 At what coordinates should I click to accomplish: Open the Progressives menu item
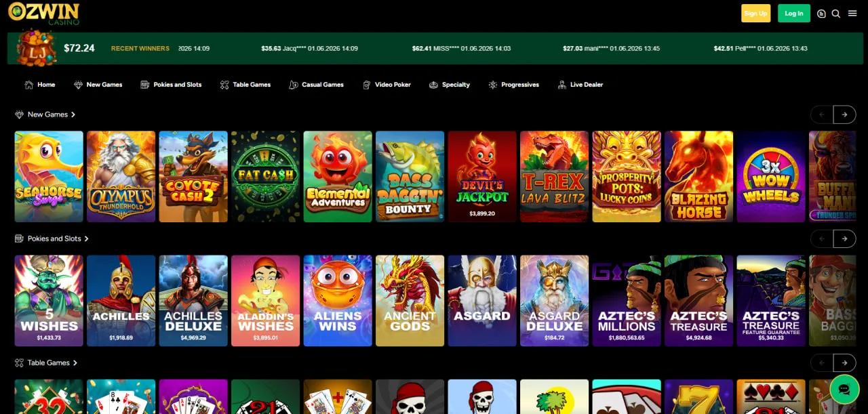pyautogui.click(x=513, y=85)
